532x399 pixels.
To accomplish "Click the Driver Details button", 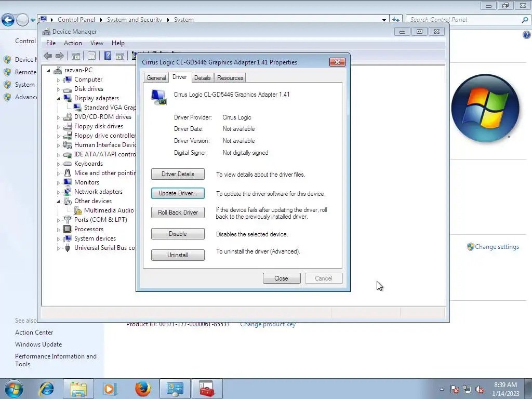I will point(178,174).
